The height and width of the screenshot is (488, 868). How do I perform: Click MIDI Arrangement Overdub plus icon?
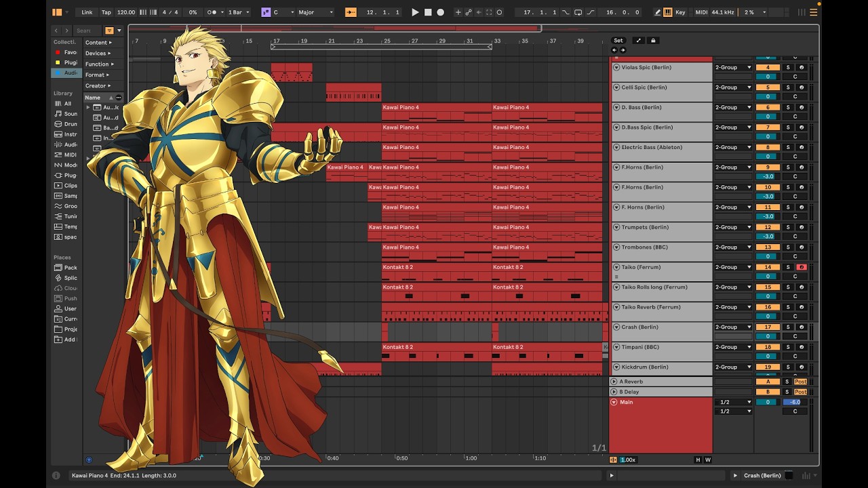[458, 12]
